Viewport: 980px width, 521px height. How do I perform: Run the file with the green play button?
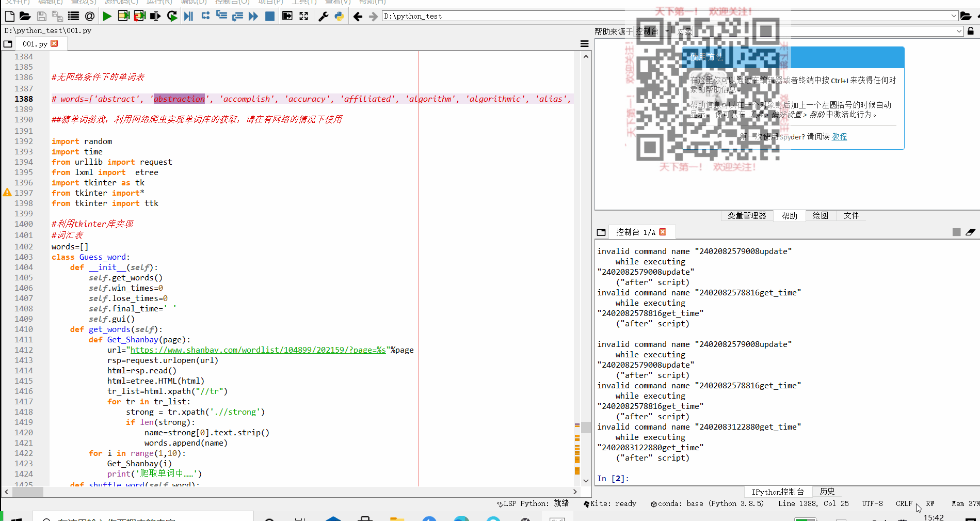tap(107, 16)
